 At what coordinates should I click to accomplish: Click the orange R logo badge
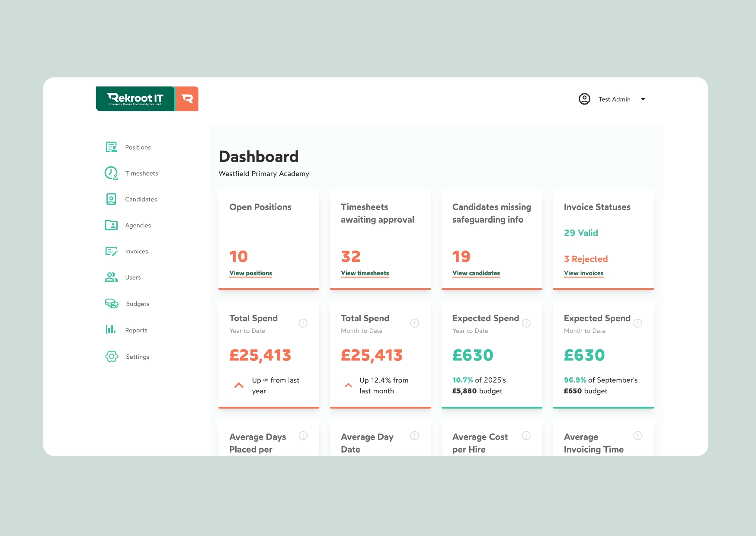click(x=187, y=99)
